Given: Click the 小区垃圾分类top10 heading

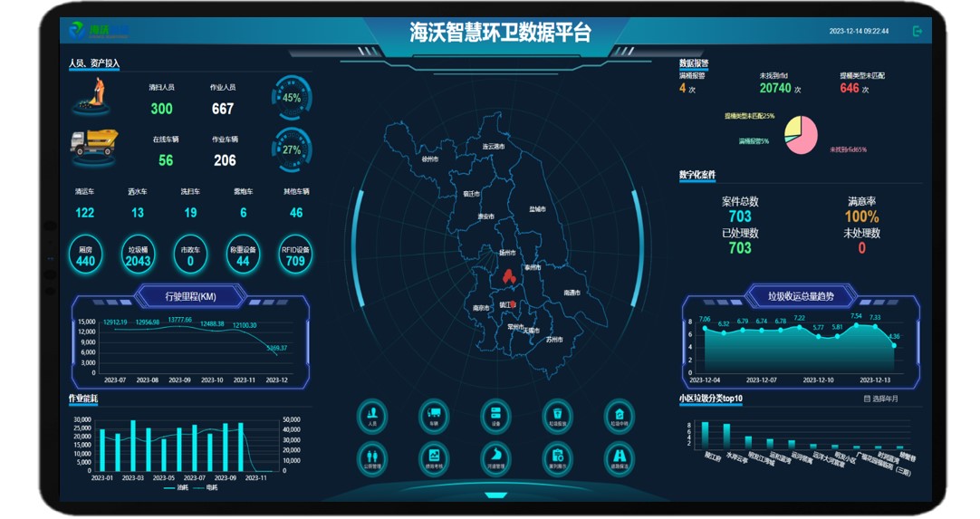Looking at the screenshot, I should coord(711,399).
